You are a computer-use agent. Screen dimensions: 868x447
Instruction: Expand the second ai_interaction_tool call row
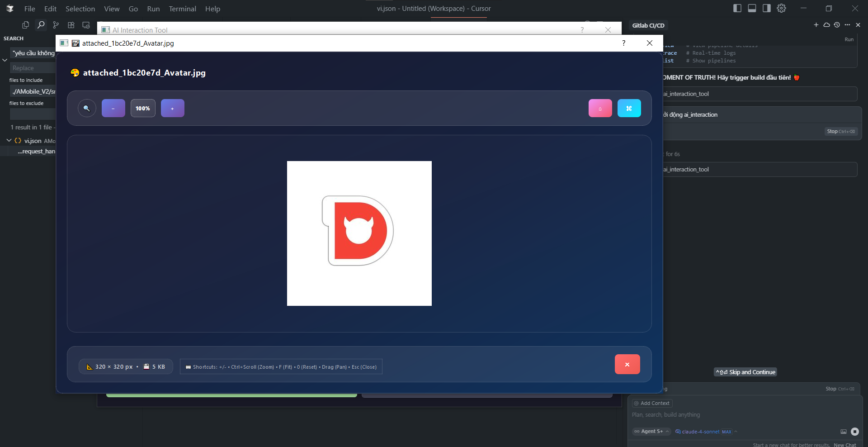pos(759,169)
